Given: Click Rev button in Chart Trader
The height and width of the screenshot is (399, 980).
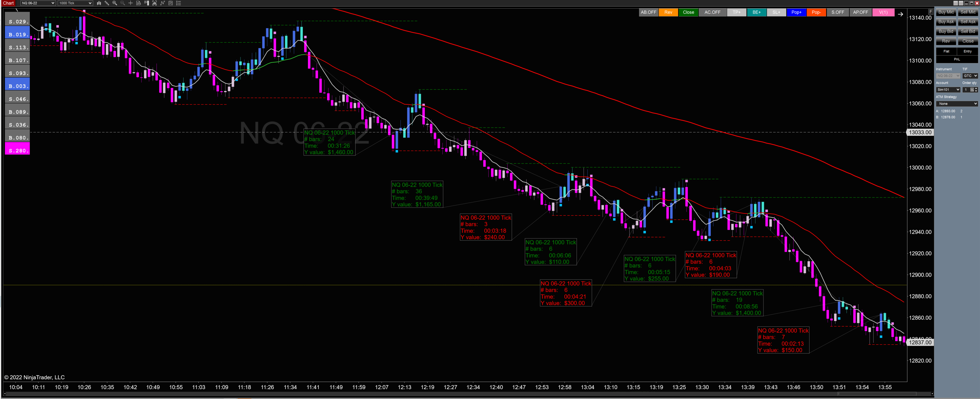Looking at the screenshot, I should (946, 41).
